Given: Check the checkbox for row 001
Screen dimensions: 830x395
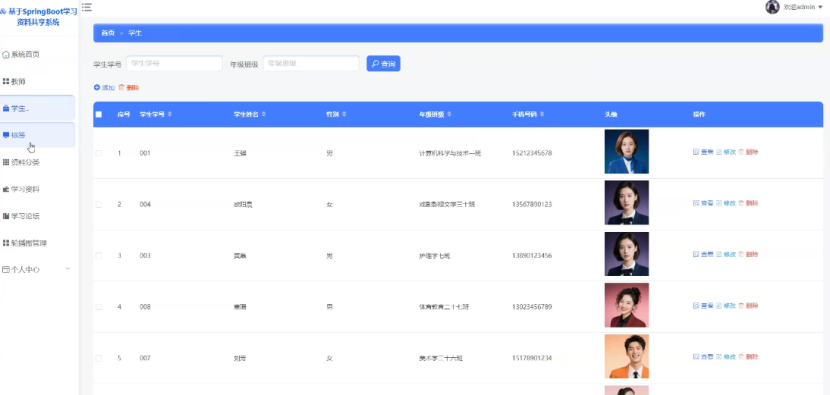Looking at the screenshot, I should 98,153.
